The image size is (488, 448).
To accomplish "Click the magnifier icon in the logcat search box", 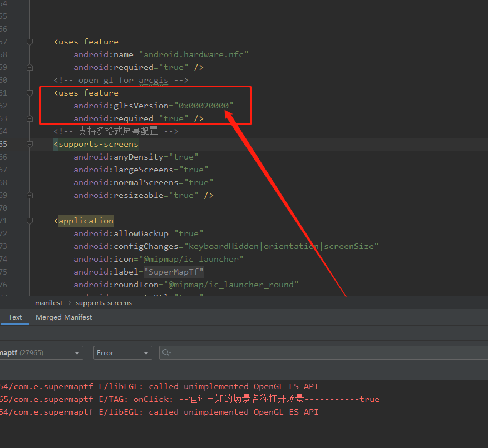I will 166,352.
